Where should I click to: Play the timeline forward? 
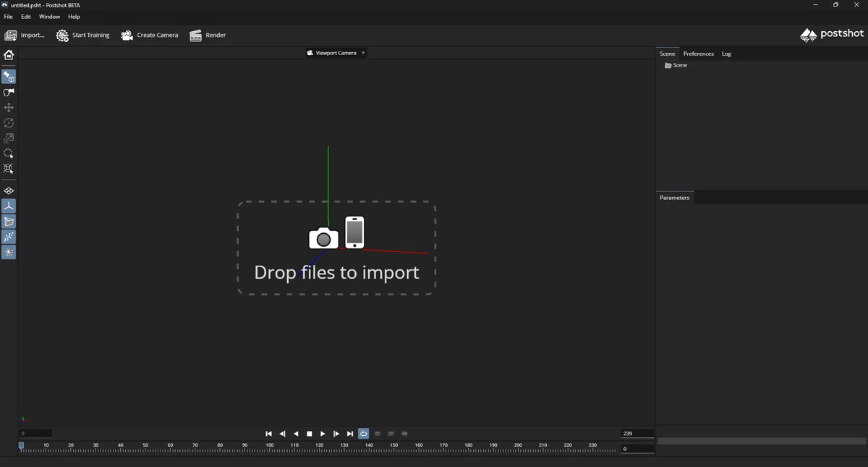point(323,434)
